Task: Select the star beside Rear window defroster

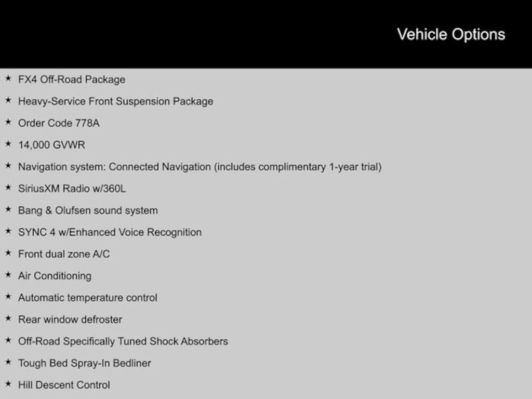Action: point(8,319)
